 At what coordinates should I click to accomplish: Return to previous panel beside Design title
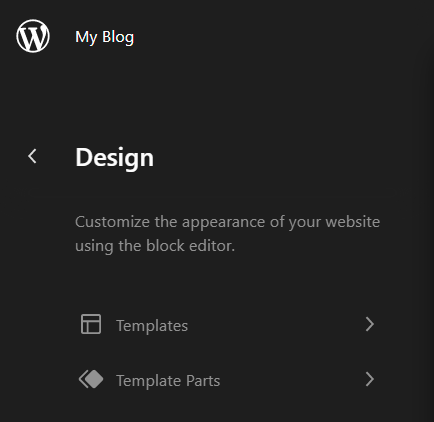pyautogui.click(x=32, y=156)
